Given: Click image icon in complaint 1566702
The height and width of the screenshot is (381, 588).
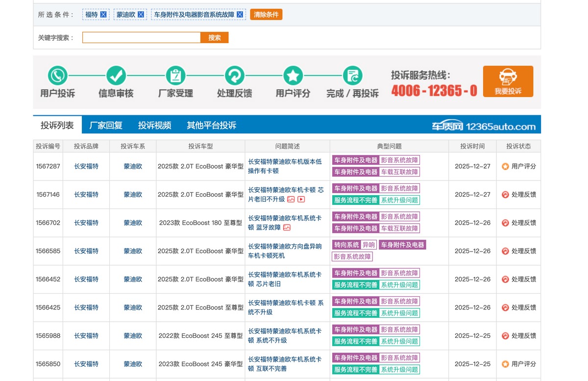Looking at the screenshot, I should coord(287,228).
